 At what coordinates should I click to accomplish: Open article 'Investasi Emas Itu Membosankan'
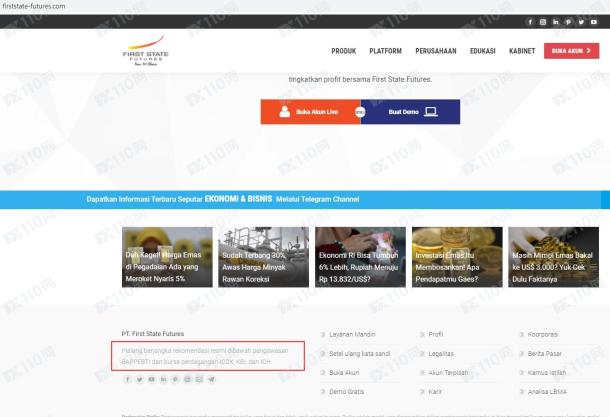[x=457, y=257]
